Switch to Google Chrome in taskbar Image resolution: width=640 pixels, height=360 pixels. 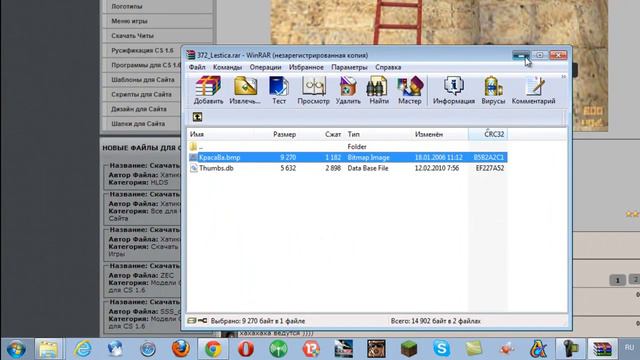(x=213, y=349)
